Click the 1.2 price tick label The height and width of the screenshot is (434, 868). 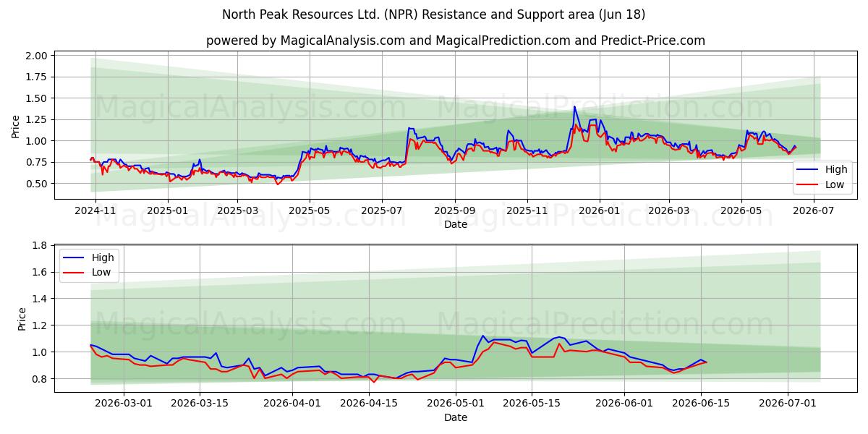tap(41, 325)
